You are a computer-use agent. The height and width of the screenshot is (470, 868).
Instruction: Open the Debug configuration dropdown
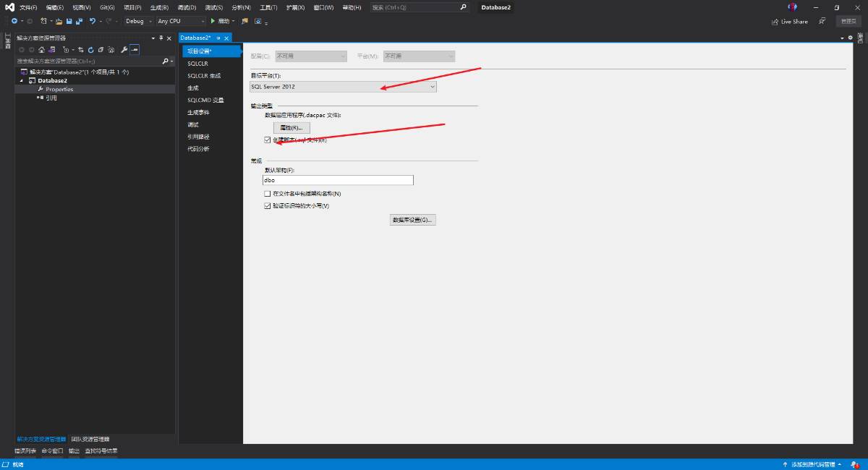click(x=138, y=21)
